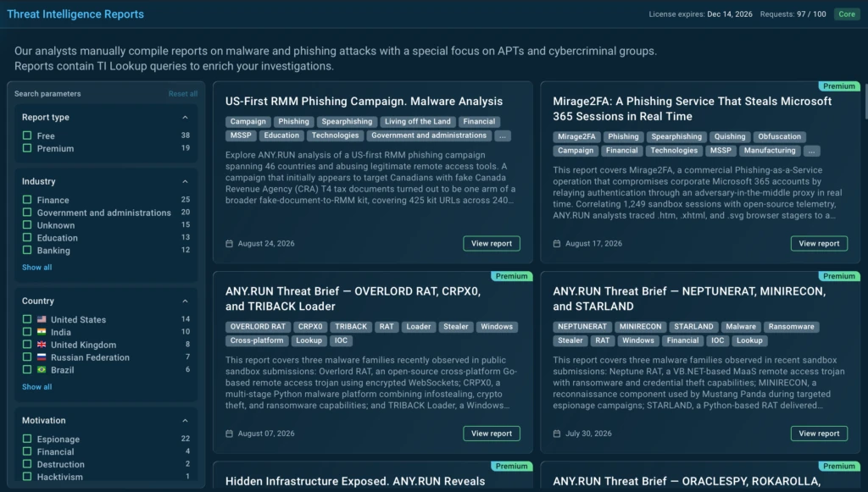Expand more tags on US-First RMM report
The height and width of the screenshot is (492, 868).
click(502, 136)
